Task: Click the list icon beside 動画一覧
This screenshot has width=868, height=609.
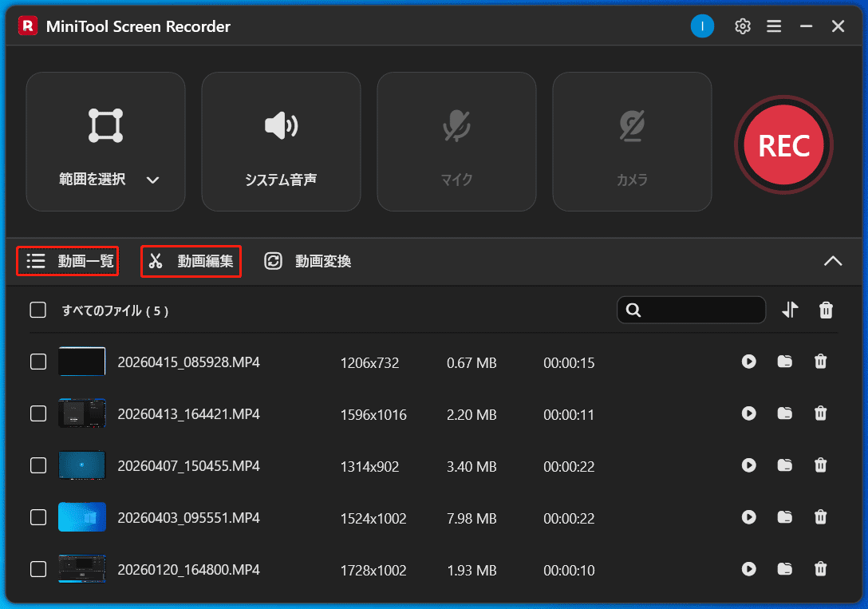Action: (36, 261)
